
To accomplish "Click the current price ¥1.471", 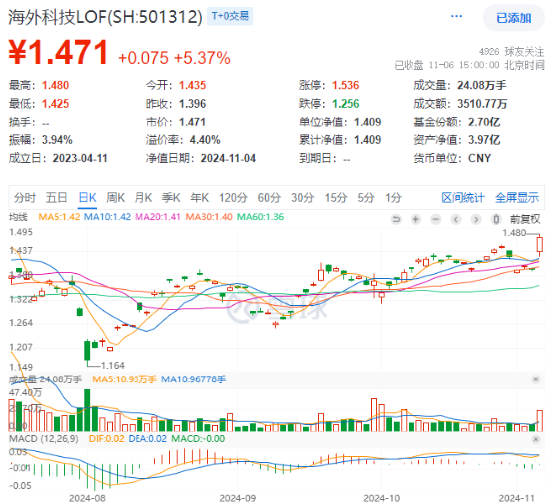I will pos(59,52).
